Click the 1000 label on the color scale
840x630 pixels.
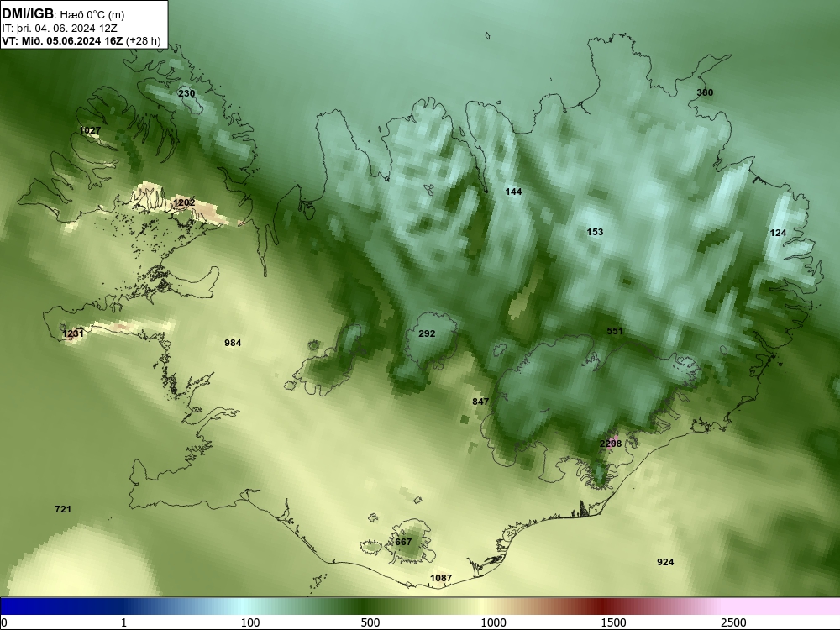(x=493, y=622)
